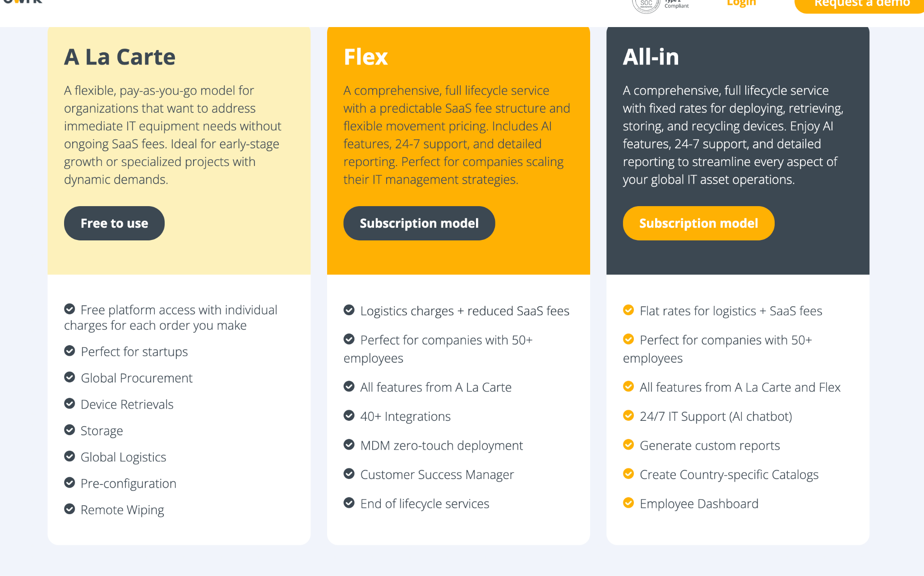Click the Flex Subscription model button

[x=419, y=223]
